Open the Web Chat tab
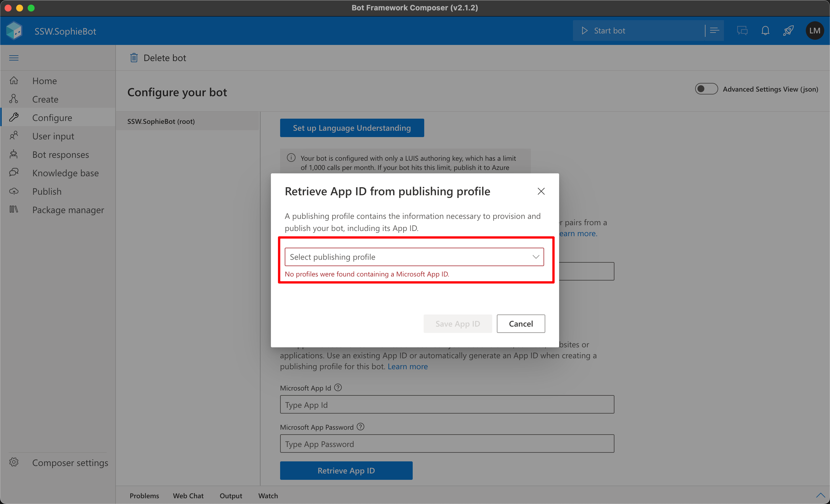The image size is (830, 504). click(188, 496)
